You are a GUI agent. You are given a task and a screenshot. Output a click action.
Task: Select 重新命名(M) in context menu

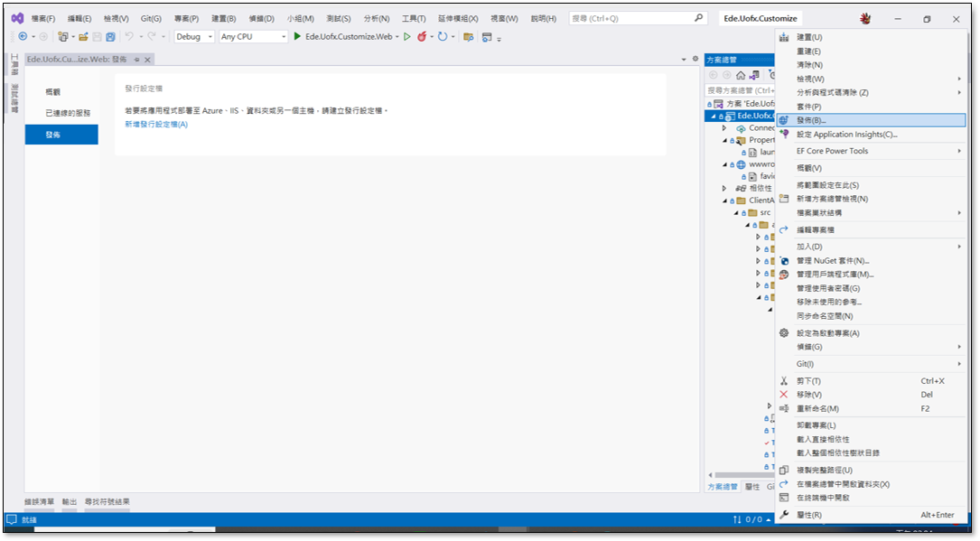pyautogui.click(x=871, y=408)
